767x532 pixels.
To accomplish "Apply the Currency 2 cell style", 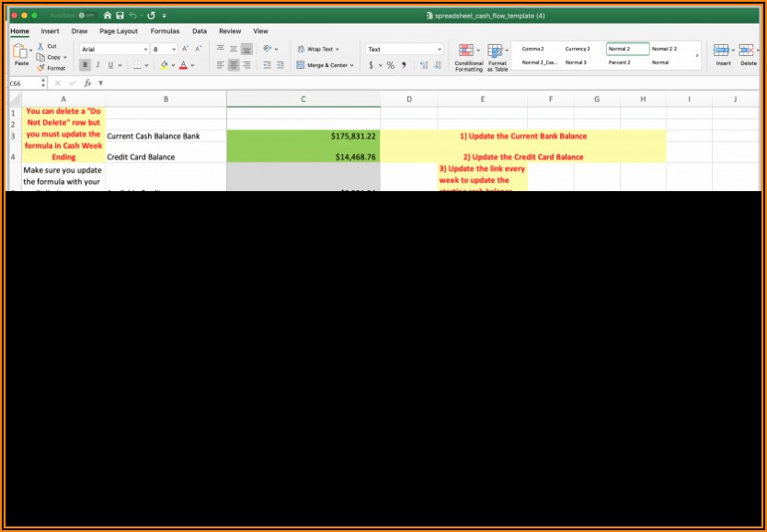I will tap(578, 49).
